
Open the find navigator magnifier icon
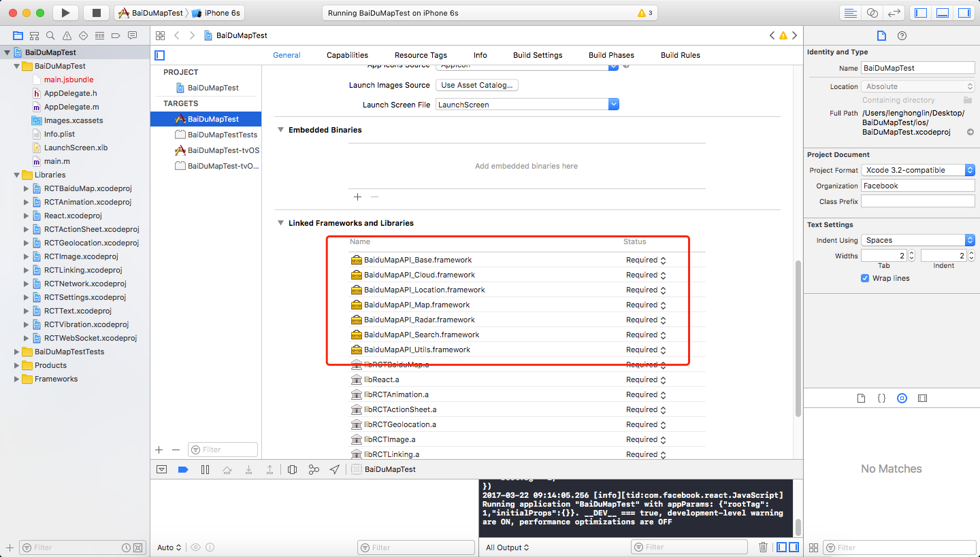click(50, 35)
